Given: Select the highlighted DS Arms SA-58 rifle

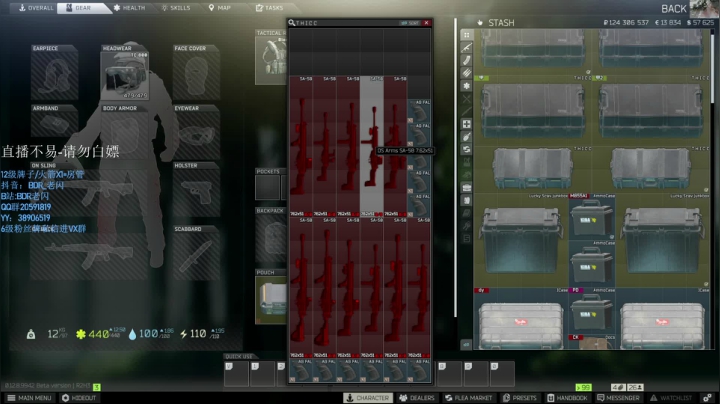Looking at the screenshot, I should [x=371, y=146].
